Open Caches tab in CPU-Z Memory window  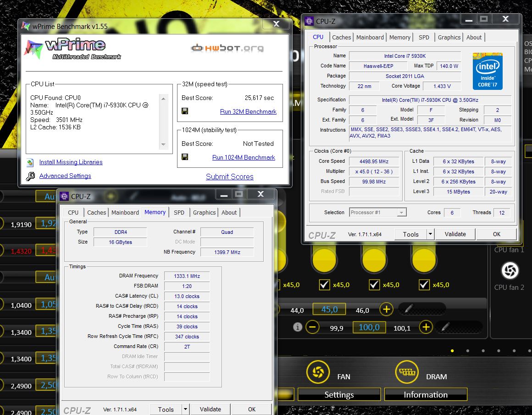(96, 212)
